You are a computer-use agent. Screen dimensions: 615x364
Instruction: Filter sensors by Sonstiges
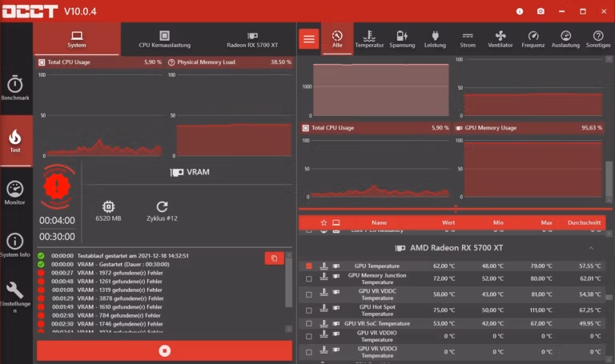pyautogui.click(x=598, y=39)
